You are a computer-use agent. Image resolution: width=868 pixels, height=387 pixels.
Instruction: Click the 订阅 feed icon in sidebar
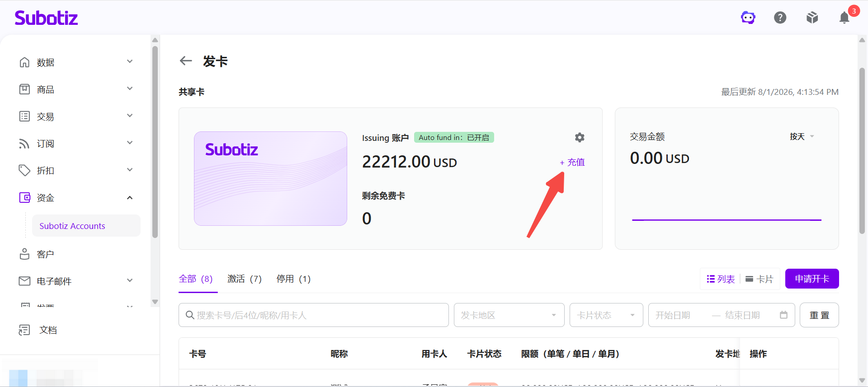point(24,144)
